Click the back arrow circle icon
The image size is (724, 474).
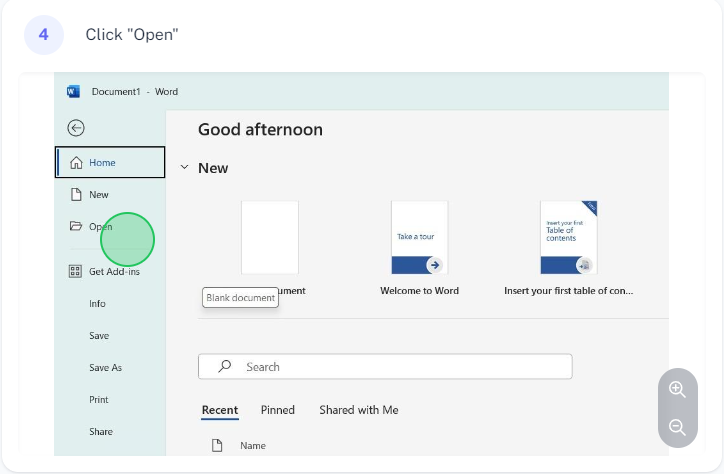tap(76, 128)
